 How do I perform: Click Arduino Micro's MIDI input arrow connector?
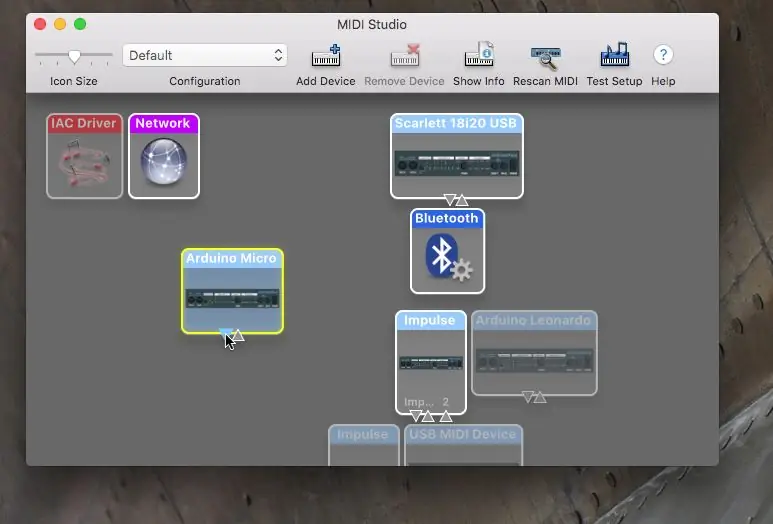tap(238, 335)
